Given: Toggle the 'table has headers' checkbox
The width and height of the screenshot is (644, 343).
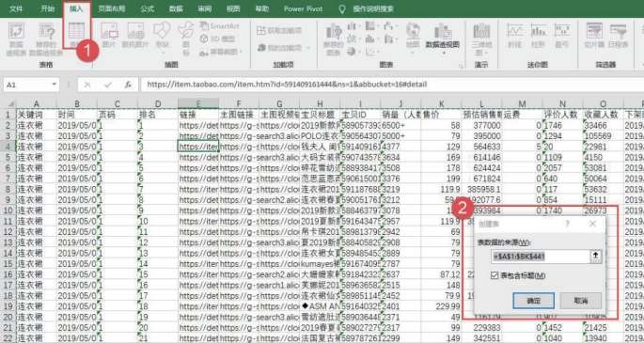Looking at the screenshot, I should [x=495, y=275].
